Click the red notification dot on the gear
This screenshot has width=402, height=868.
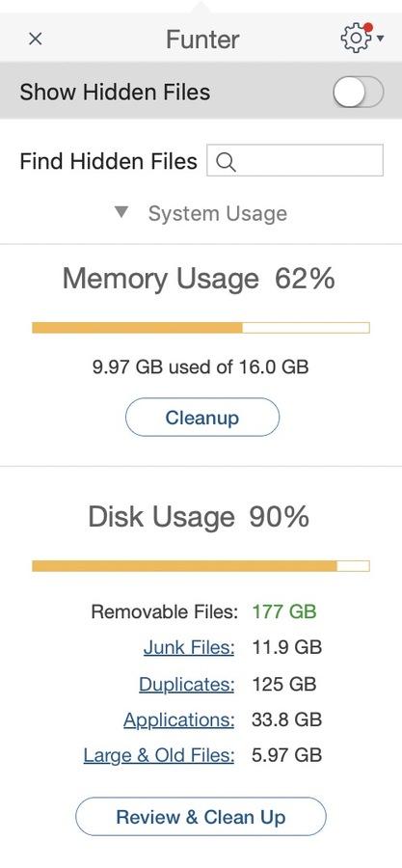pyautogui.click(x=368, y=27)
